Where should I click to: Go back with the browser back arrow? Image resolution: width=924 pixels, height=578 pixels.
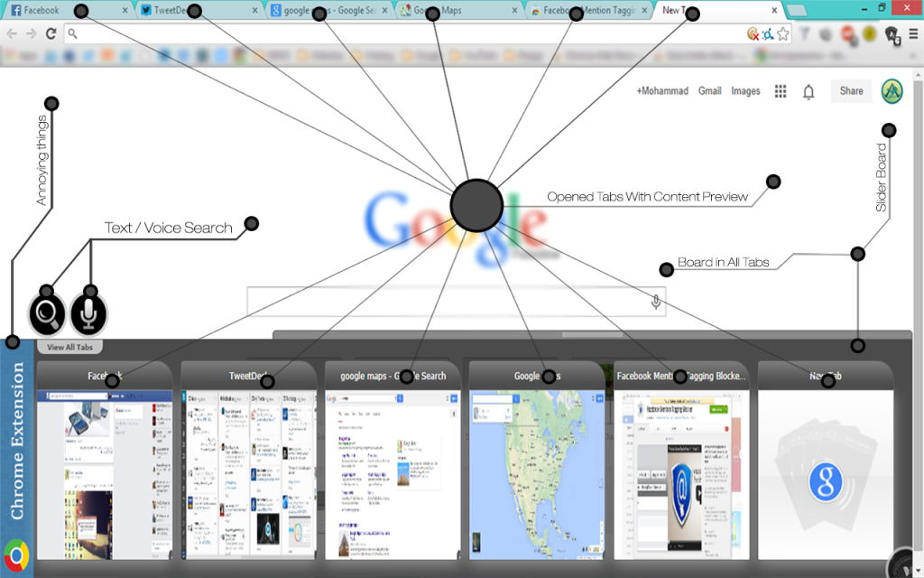tap(12, 33)
